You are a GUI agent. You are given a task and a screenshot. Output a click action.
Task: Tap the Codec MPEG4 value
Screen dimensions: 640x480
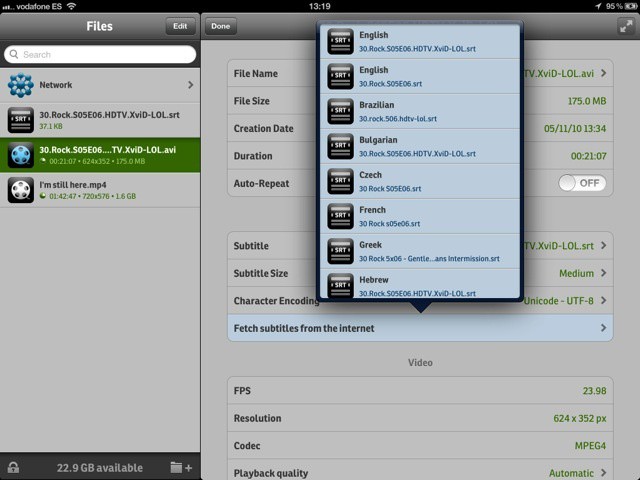[x=590, y=446]
